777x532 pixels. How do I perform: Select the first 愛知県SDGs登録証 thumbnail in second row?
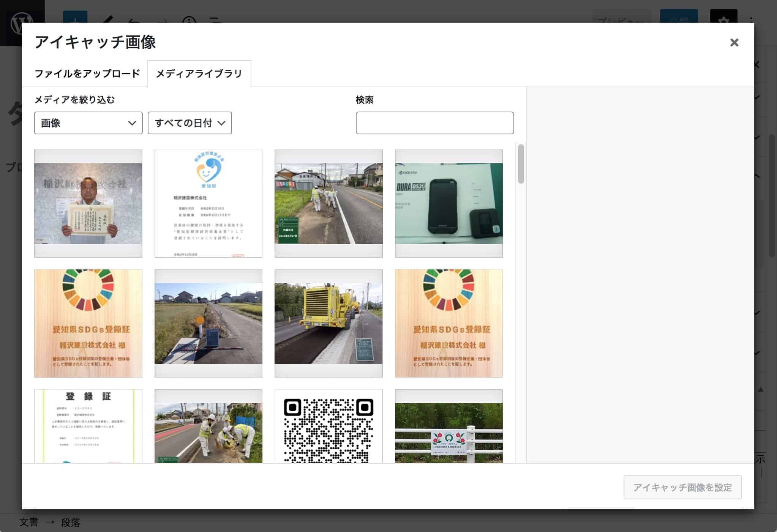point(88,323)
